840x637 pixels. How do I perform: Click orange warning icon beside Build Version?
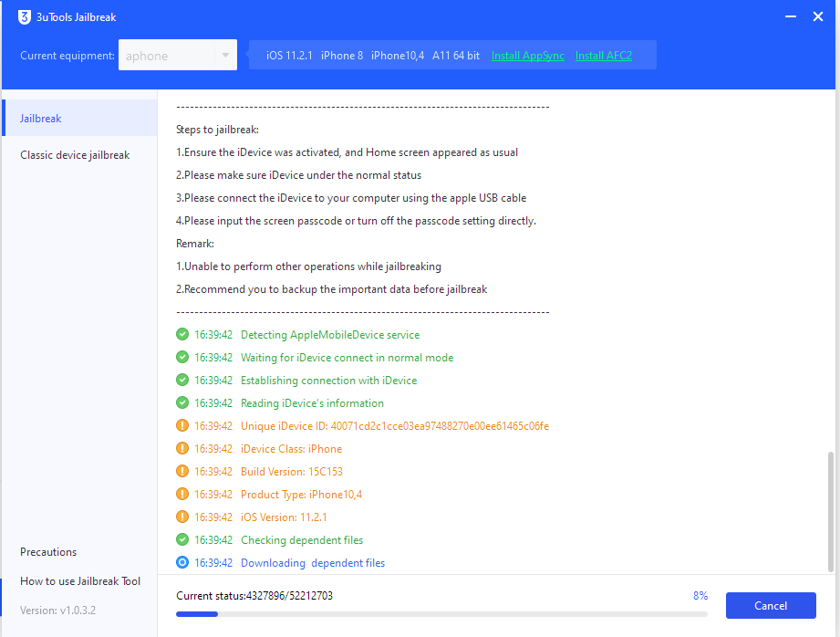pos(182,472)
